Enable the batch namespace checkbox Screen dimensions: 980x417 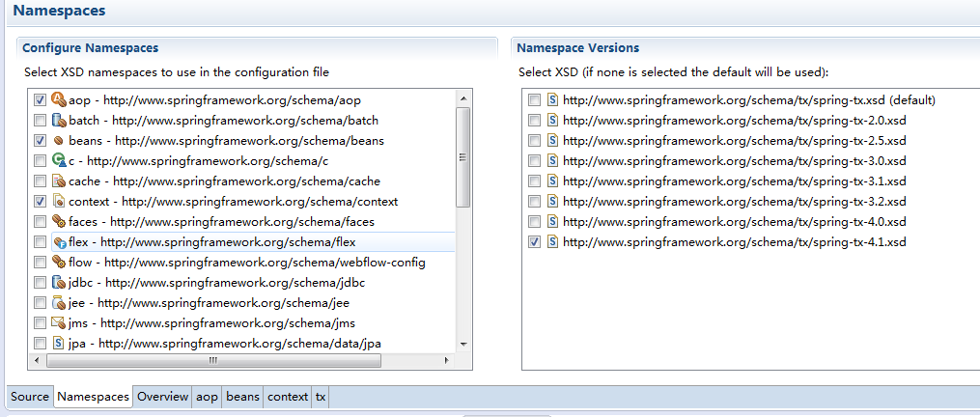pyautogui.click(x=40, y=120)
